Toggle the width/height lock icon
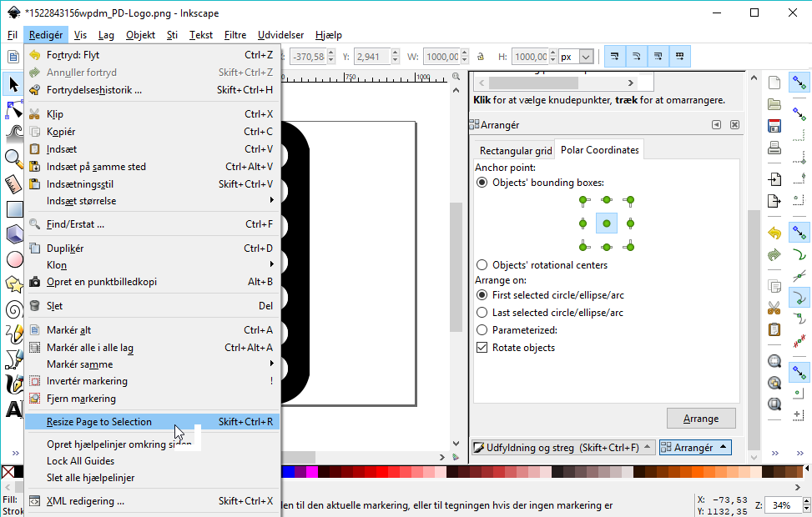The image size is (812, 517). [x=481, y=57]
